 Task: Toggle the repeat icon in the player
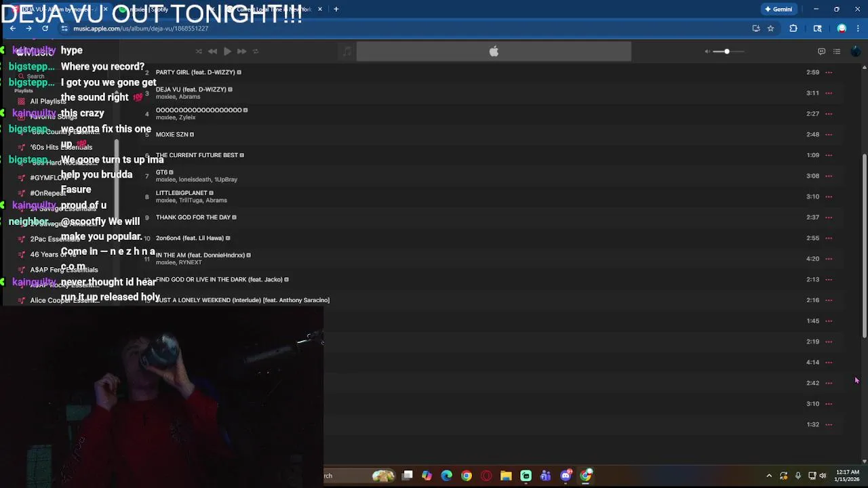(256, 52)
